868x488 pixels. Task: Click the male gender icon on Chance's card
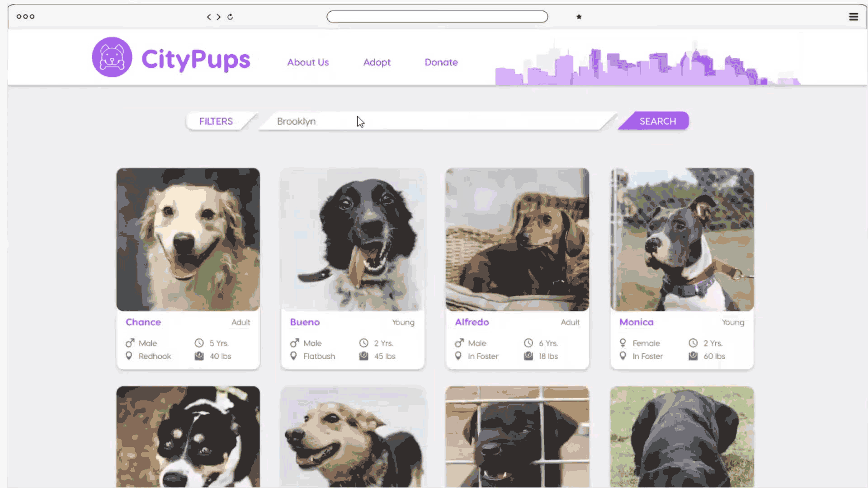130,343
